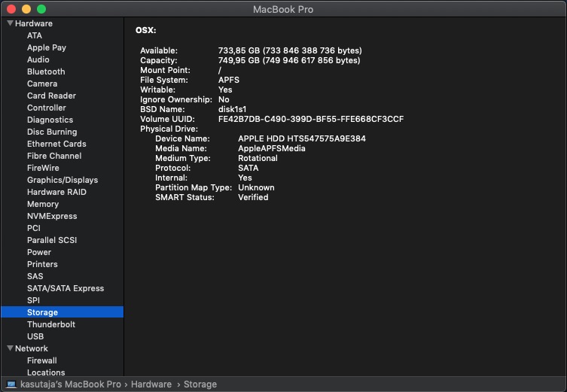
Task: Select the highlighted Storage item
Action: coord(62,312)
